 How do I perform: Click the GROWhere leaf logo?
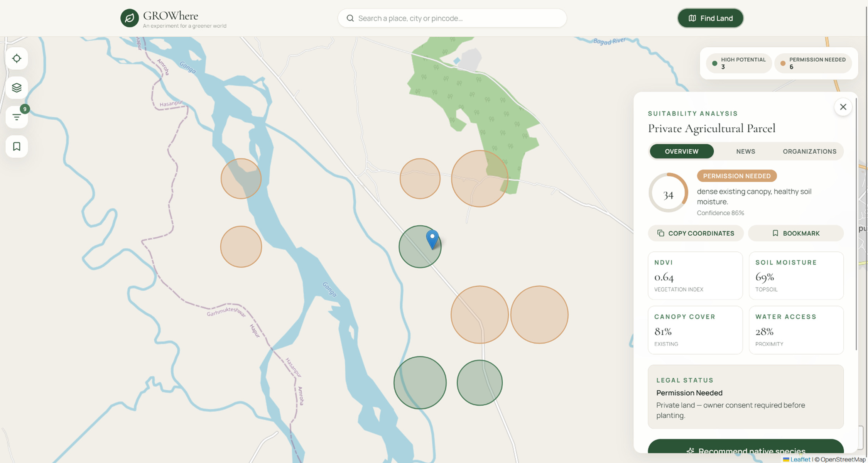tap(130, 18)
